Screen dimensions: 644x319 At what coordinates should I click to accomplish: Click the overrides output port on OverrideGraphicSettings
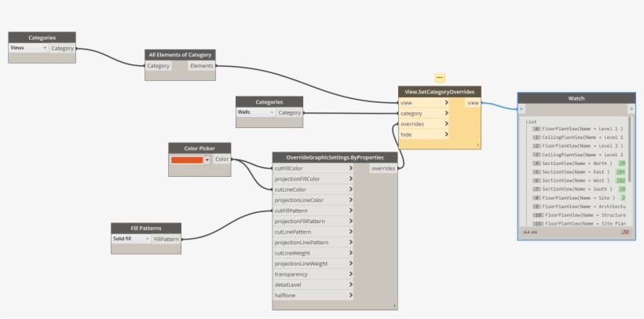tap(383, 168)
